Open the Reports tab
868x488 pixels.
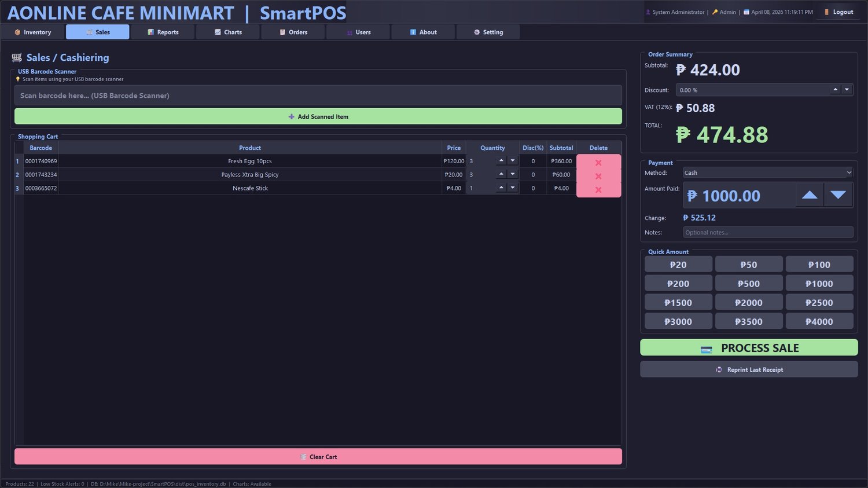(163, 32)
